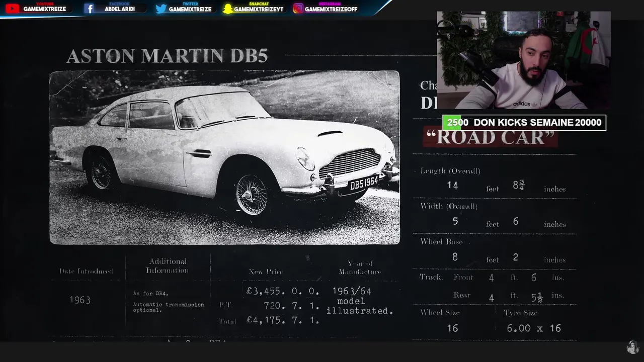Click the Wheel Base label
This screenshot has width=644, height=362.
[441, 242]
